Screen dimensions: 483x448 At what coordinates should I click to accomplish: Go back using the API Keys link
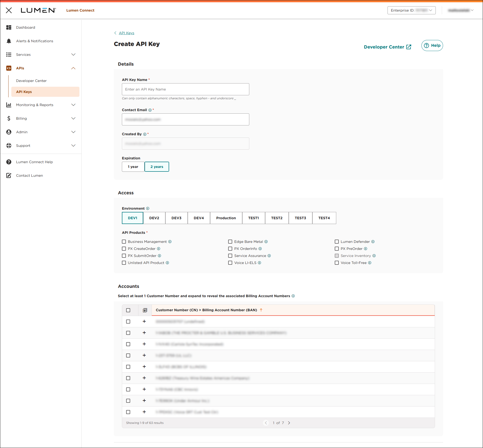pos(126,33)
